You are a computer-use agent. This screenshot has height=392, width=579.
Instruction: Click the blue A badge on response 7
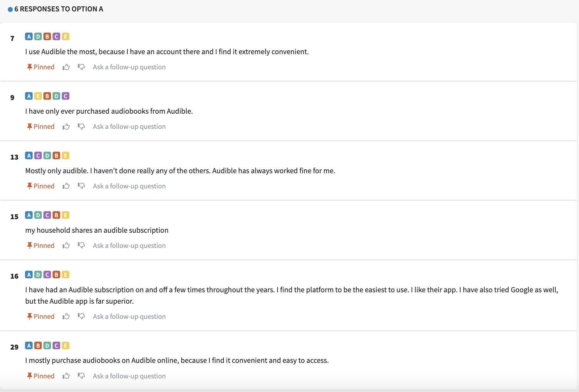point(29,36)
